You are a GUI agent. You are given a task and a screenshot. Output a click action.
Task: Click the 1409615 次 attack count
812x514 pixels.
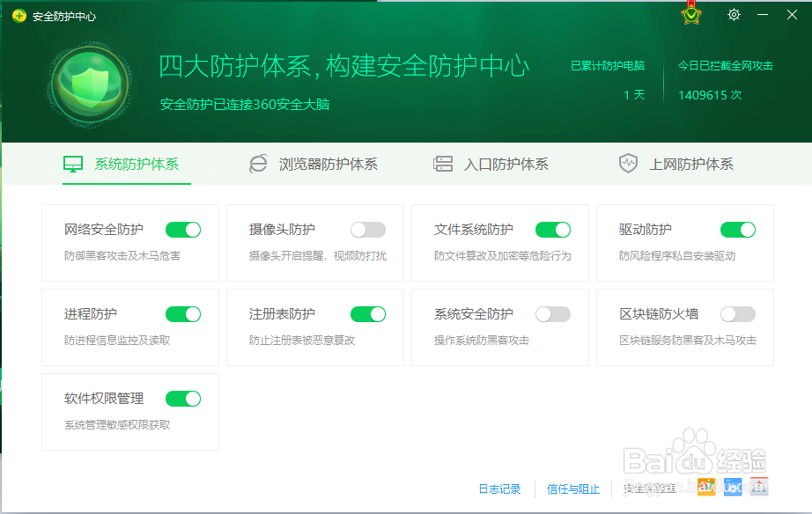[x=710, y=95]
